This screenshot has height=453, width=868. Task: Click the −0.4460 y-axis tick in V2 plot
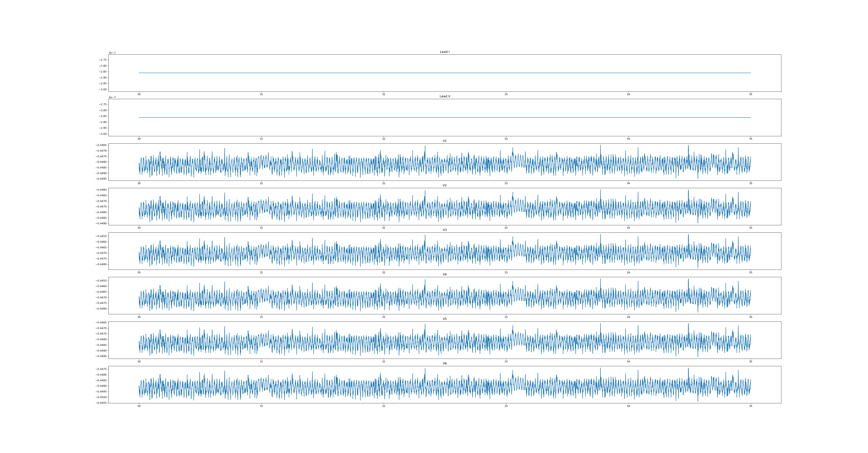point(101,190)
